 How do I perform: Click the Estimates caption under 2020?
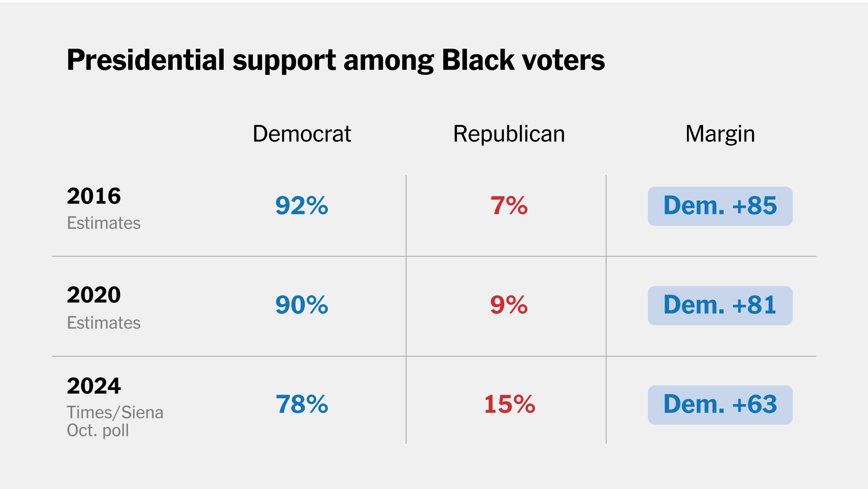tap(104, 323)
